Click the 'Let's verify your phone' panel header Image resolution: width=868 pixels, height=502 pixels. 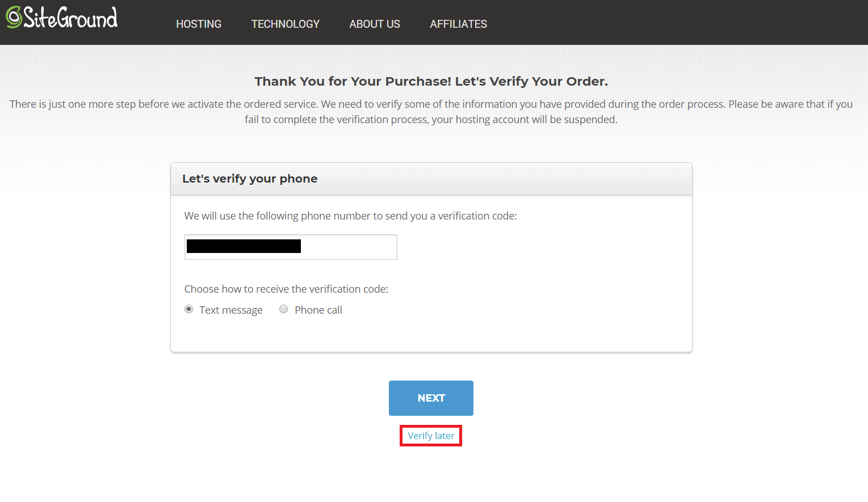coord(431,179)
